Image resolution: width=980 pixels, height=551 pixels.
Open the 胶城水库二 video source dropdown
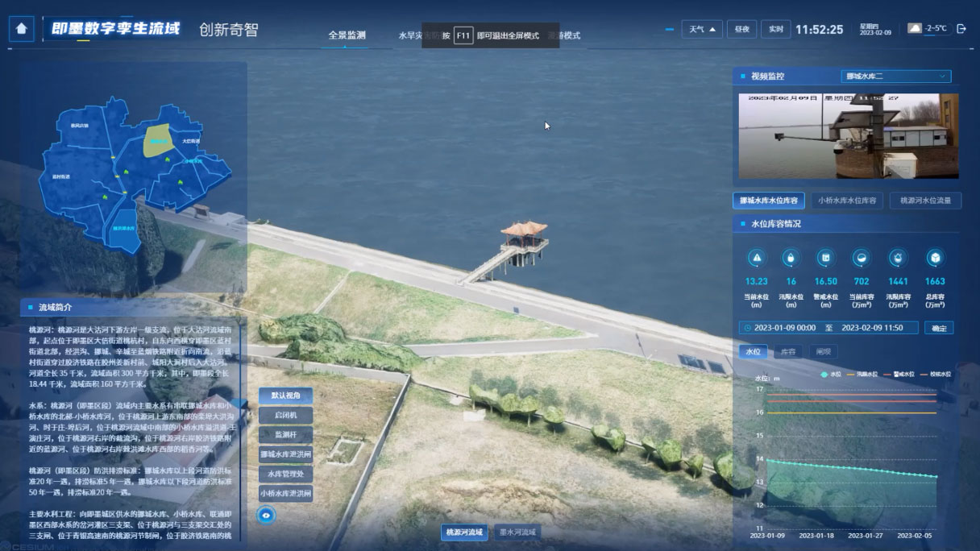click(895, 77)
